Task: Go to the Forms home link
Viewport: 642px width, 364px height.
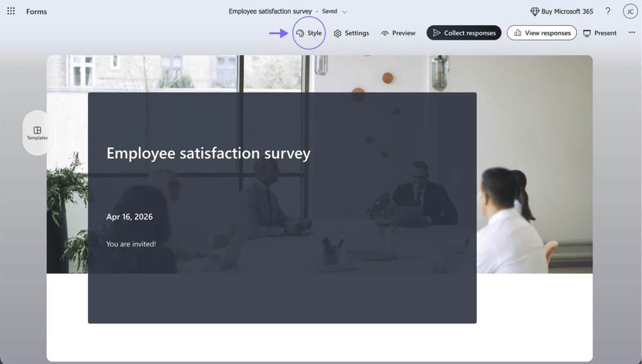Action: click(x=37, y=12)
